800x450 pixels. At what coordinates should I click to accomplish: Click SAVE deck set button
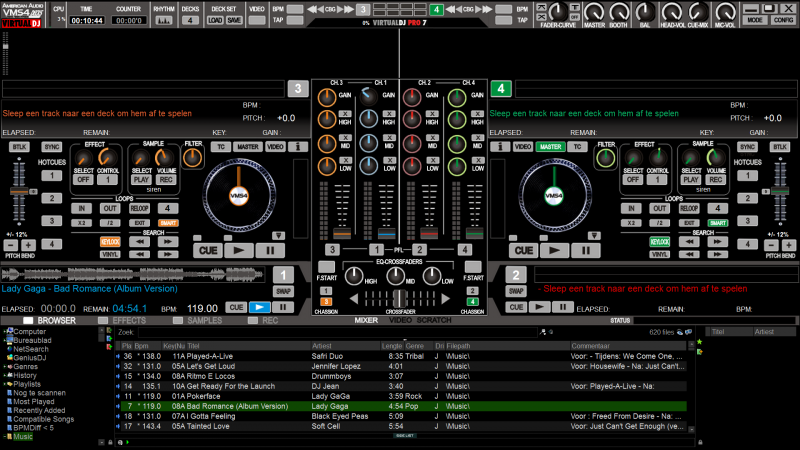coord(234,20)
